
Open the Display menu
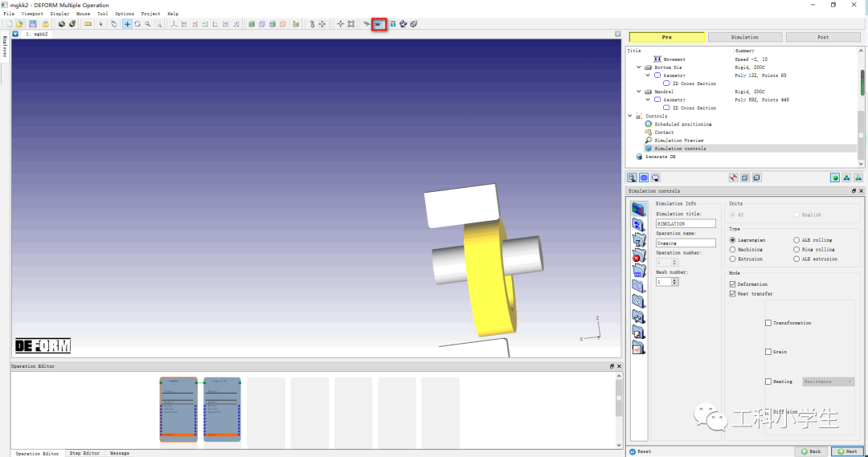tap(59, 14)
